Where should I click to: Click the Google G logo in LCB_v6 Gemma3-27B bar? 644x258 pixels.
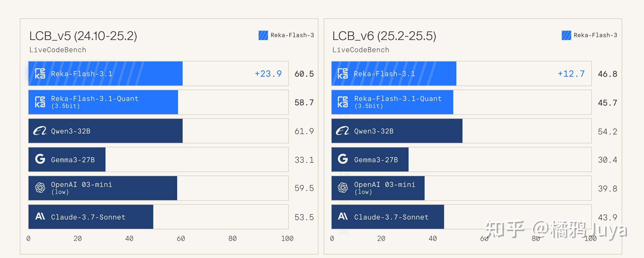[x=343, y=159]
